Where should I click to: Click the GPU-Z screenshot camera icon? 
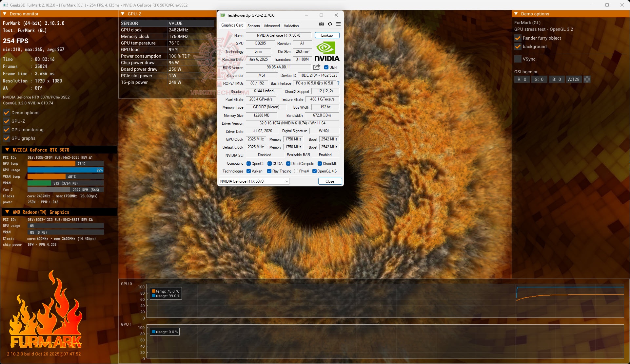[321, 24]
